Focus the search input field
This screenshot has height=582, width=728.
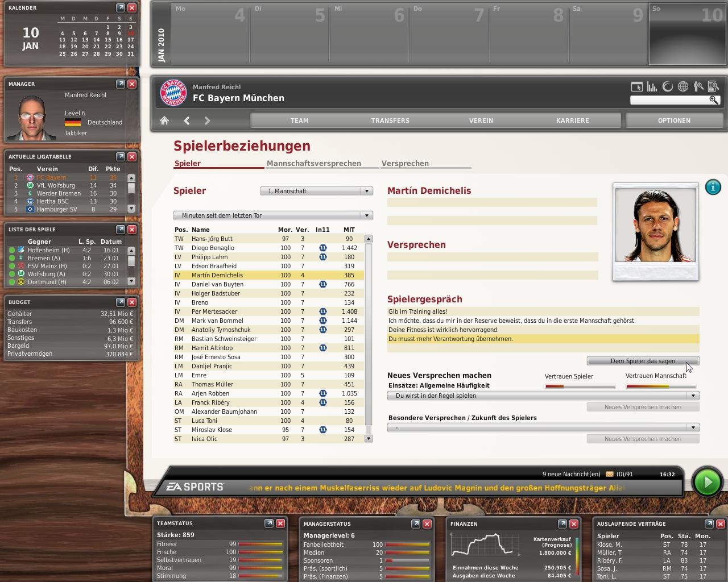point(669,100)
